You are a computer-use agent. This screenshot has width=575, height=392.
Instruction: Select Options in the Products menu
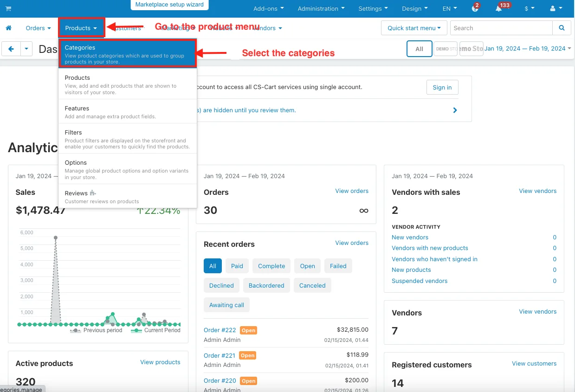pyautogui.click(x=128, y=169)
